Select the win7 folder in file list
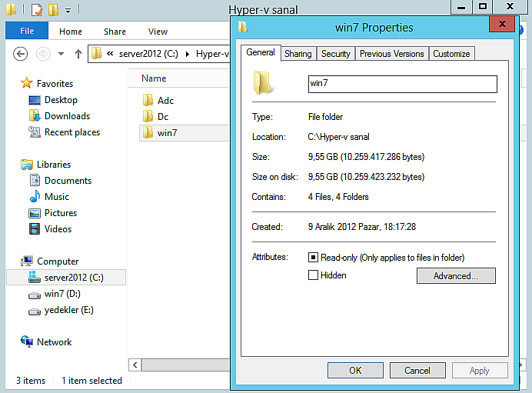 [x=167, y=133]
